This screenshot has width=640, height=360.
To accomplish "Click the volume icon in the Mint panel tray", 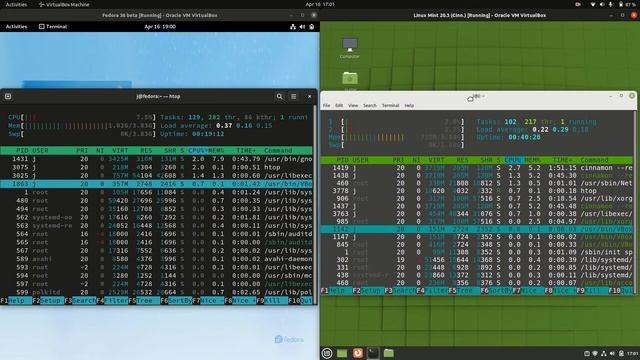I will [612, 353].
